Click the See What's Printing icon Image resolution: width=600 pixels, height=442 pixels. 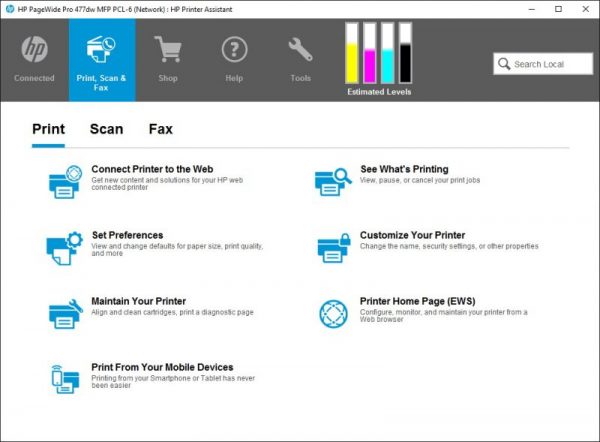[333, 182]
